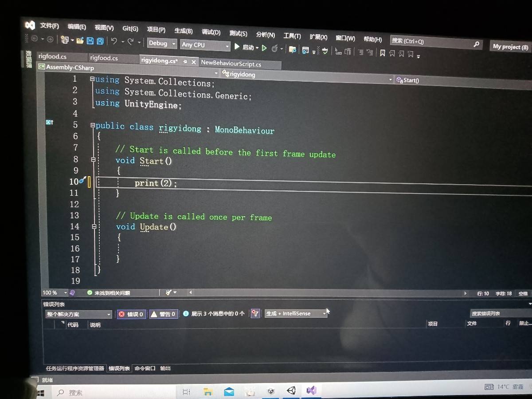Click the search error list input field

pyautogui.click(x=500, y=313)
